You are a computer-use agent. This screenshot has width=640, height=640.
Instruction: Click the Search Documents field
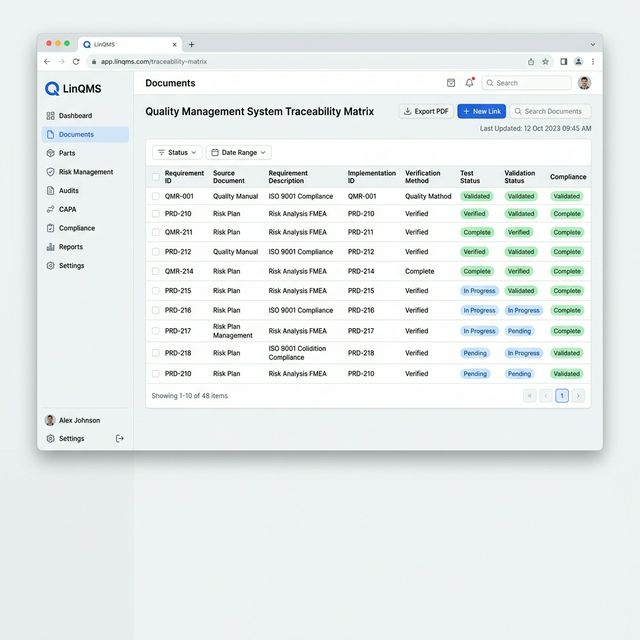551,111
